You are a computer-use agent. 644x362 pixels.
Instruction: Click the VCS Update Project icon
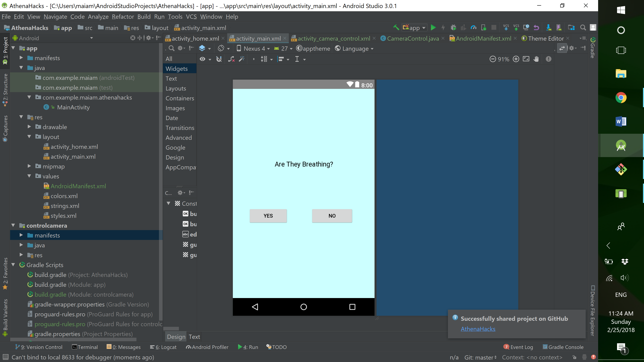pos(506,28)
